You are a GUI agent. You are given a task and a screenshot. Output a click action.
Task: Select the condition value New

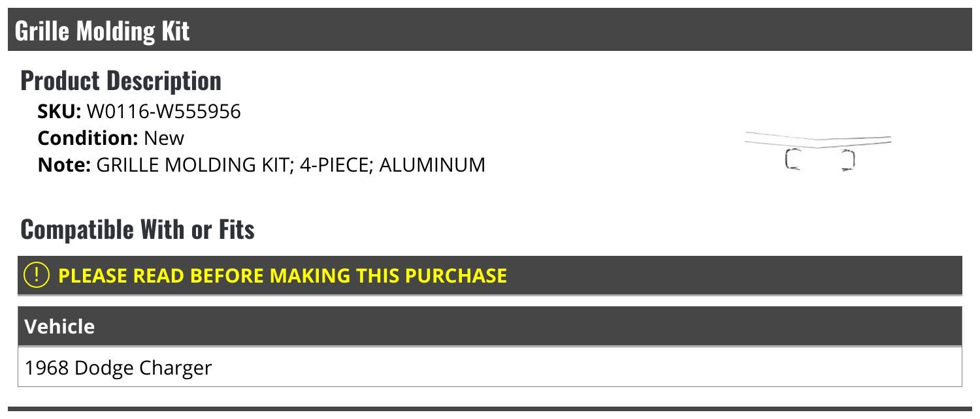(164, 138)
